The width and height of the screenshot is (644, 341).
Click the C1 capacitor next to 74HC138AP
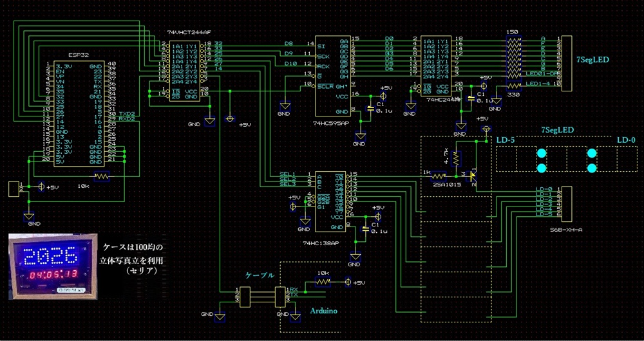pos(367,228)
